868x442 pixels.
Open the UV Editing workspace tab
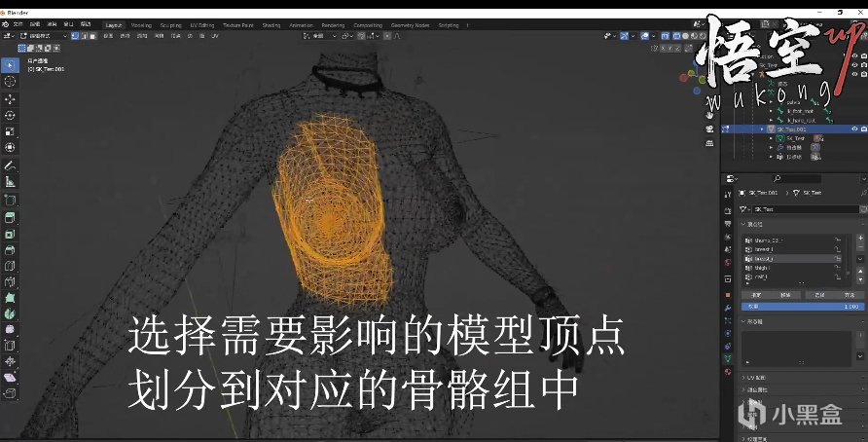[x=202, y=25]
